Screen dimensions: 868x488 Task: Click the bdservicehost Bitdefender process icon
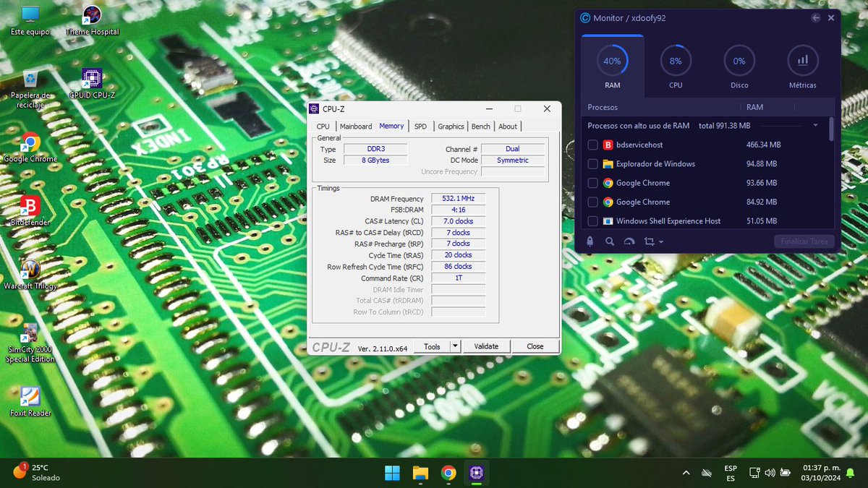[x=608, y=145]
